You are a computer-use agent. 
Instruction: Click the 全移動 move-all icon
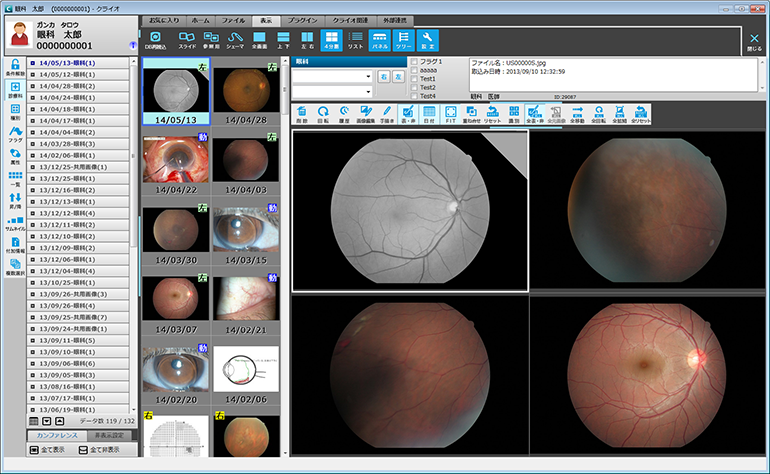coord(578,114)
